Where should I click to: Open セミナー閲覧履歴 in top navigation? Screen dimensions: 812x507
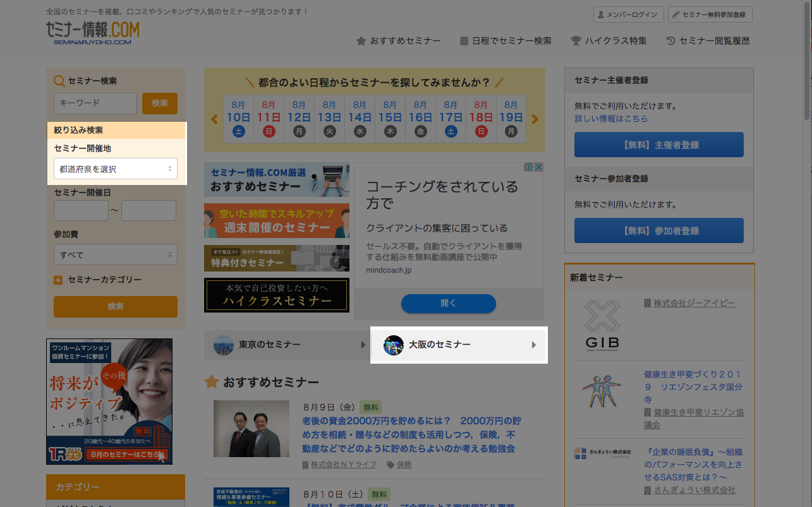point(708,40)
